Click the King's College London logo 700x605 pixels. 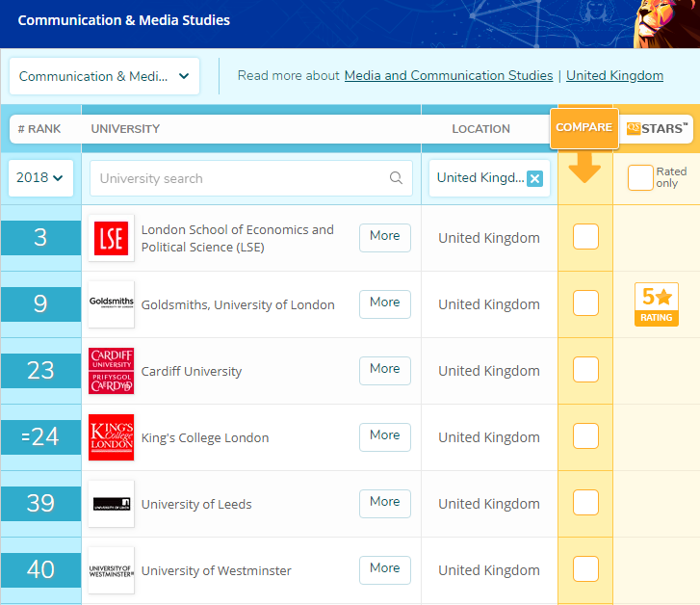point(111,437)
